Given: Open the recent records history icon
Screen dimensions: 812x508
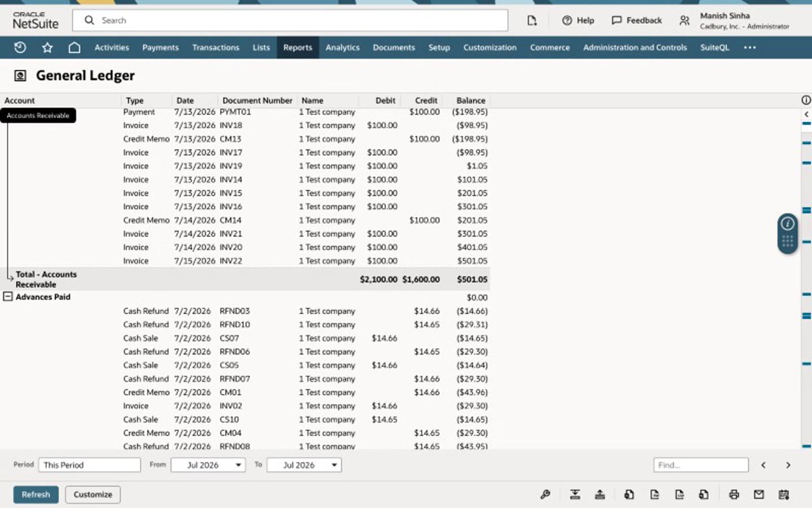Looking at the screenshot, I should click(20, 47).
